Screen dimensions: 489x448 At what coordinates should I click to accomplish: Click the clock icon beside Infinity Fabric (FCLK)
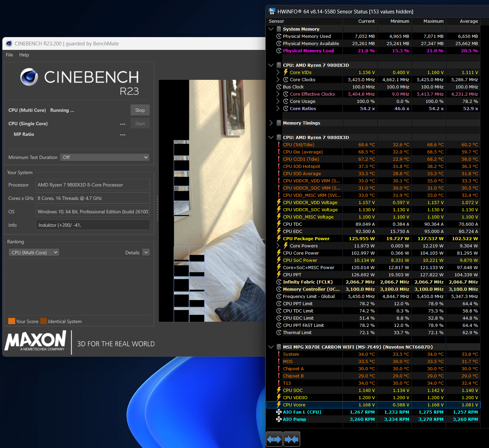pyautogui.click(x=279, y=282)
